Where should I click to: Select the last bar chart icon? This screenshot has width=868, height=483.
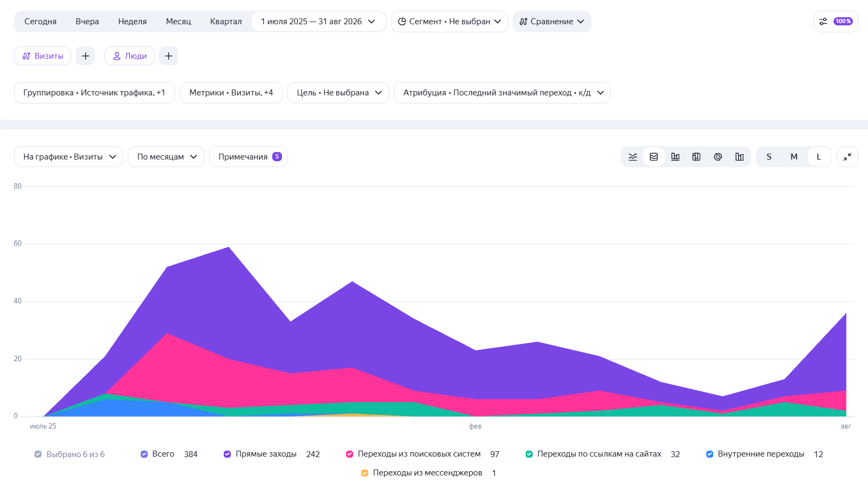point(740,157)
